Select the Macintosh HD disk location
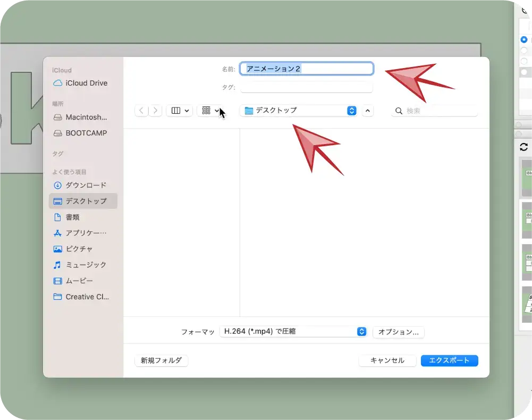 click(86, 117)
